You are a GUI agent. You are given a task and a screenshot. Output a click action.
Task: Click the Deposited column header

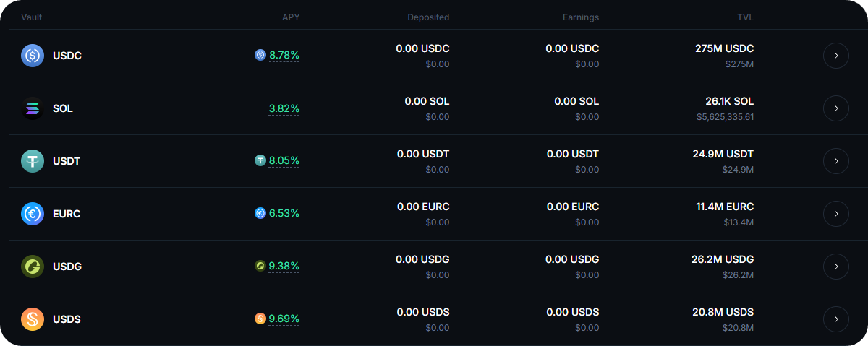pos(428,17)
